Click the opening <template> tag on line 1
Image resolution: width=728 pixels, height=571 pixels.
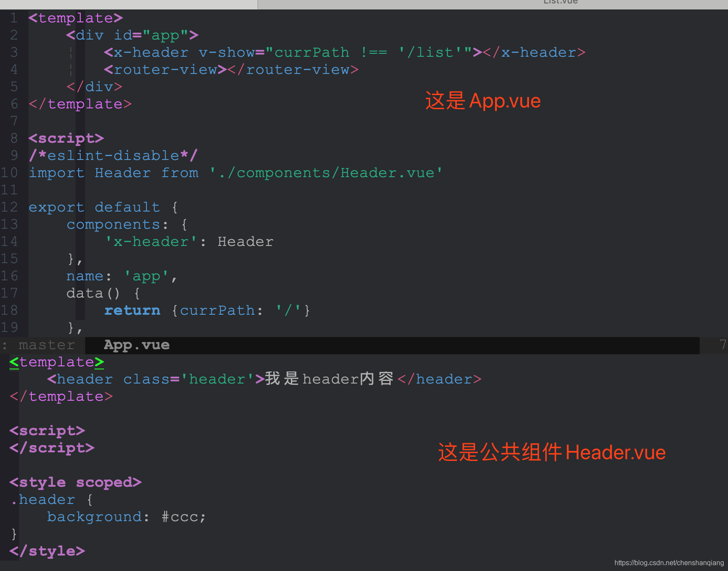(x=76, y=18)
